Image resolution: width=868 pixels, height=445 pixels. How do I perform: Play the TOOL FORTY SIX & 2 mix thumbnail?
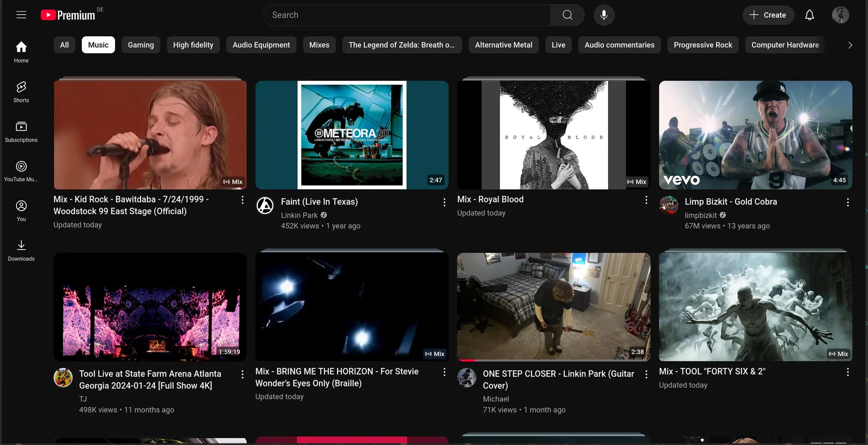[756, 307]
